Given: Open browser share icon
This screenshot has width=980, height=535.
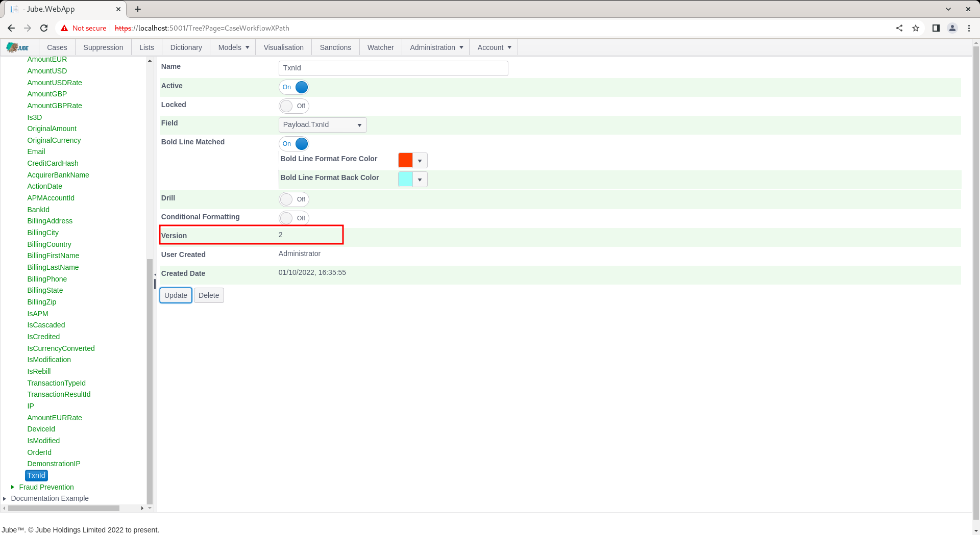Looking at the screenshot, I should (x=899, y=28).
